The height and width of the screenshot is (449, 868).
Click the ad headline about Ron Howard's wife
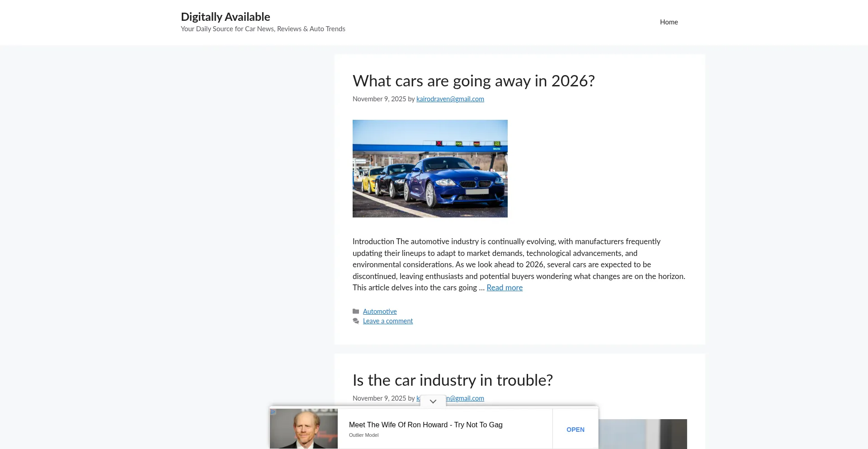(x=425, y=425)
